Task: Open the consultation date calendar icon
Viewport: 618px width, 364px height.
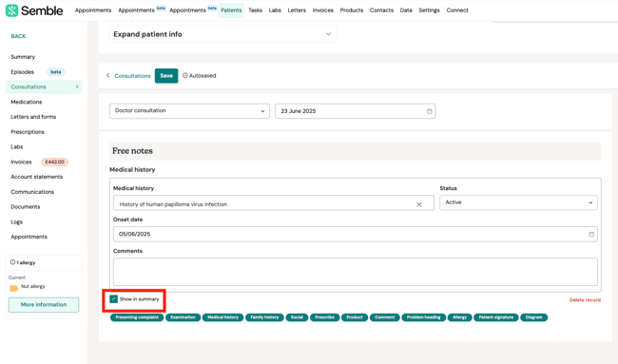Action: (x=429, y=111)
